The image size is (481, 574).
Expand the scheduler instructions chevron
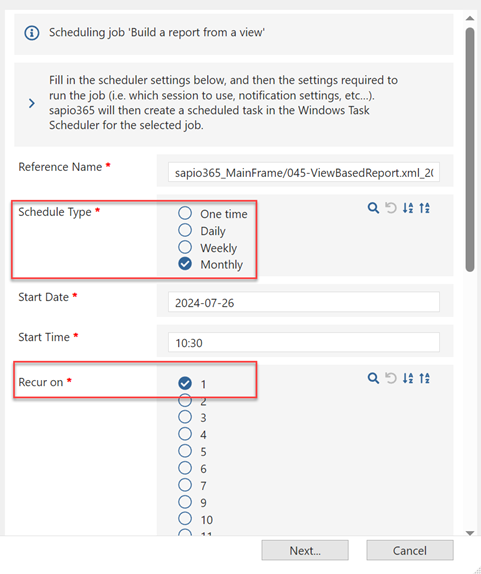point(32,103)
